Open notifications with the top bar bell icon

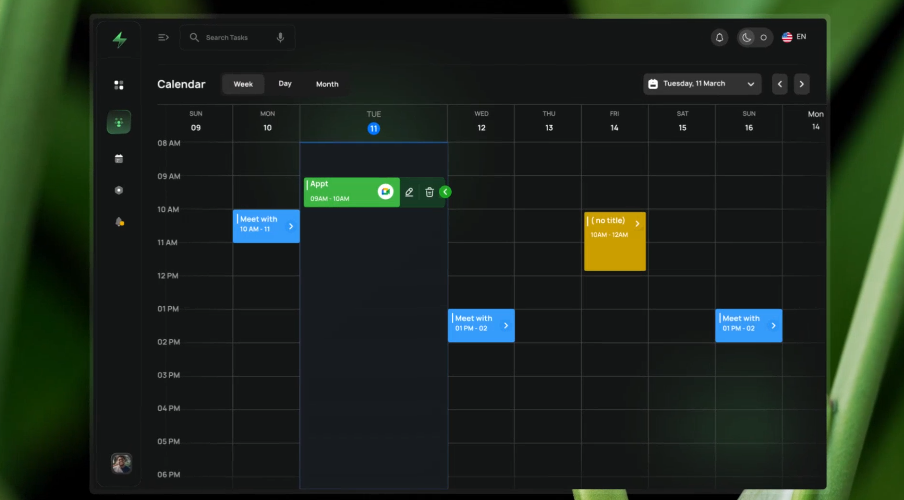[x=720, y=37]
